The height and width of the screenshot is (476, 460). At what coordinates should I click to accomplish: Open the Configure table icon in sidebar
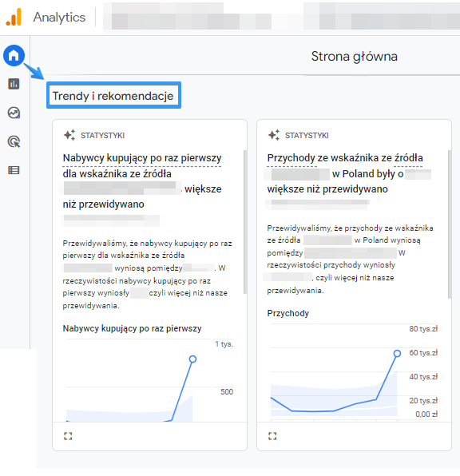coord(14,170)
